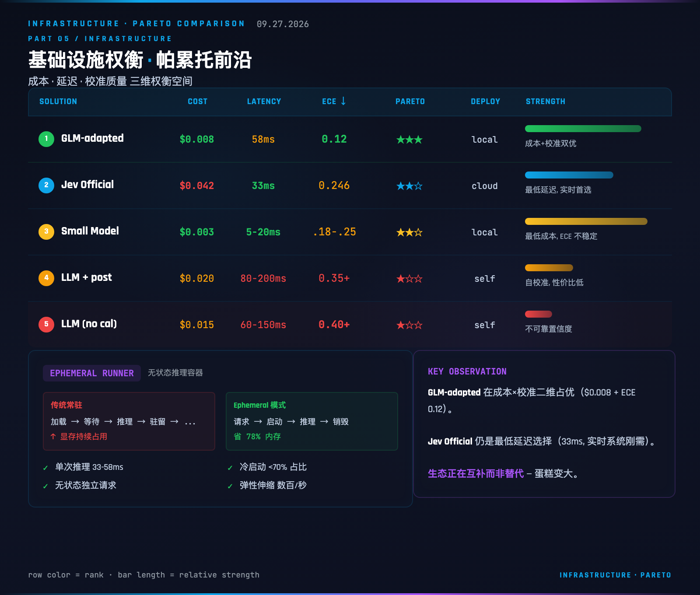Click GLM-adapted green strength bar
The height and width of the screenshot is (595, 700).
(583, 129)
